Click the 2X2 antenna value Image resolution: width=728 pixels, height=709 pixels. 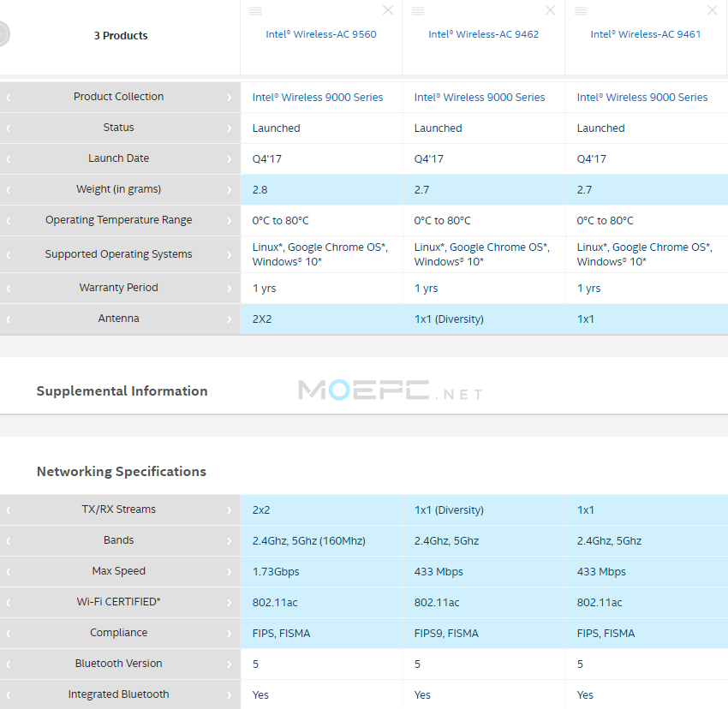[262, 319]
